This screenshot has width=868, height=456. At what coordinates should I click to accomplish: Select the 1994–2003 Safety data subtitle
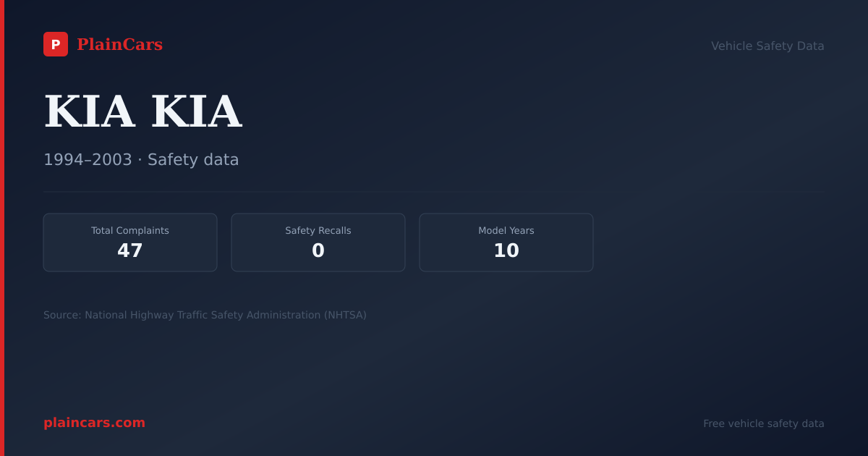point(141,160)
